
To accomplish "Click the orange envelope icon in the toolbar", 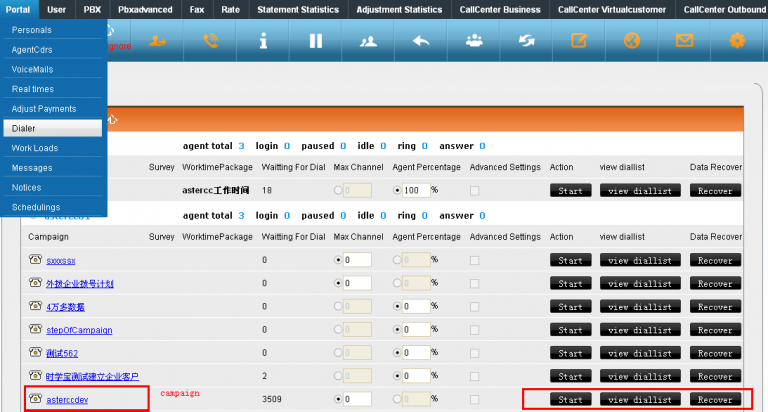I will (x=684, y=41).
